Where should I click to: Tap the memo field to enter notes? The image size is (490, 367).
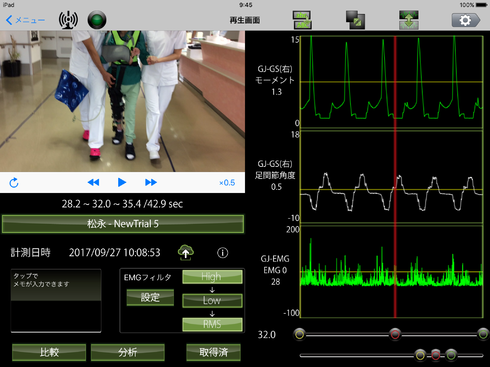56,300
